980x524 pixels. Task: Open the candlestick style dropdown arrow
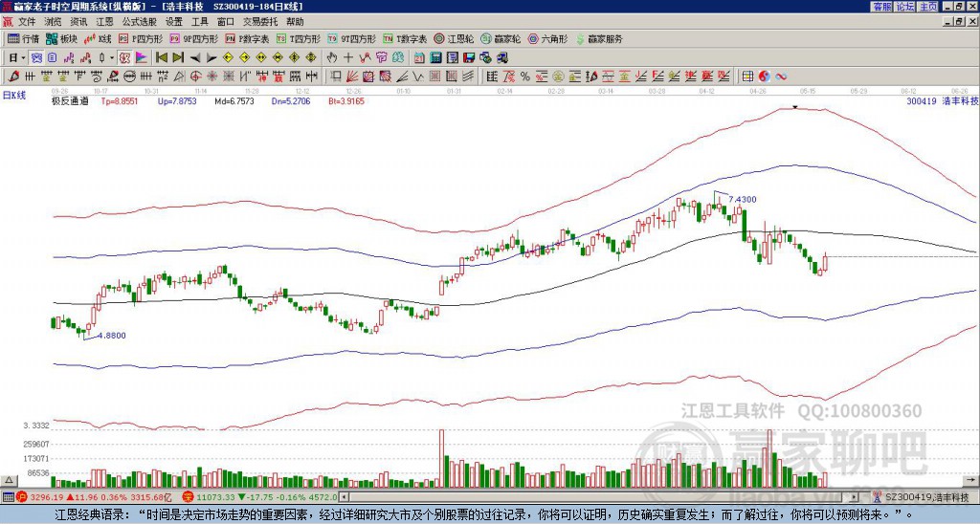pyautogui.click(x=112, y=58)
